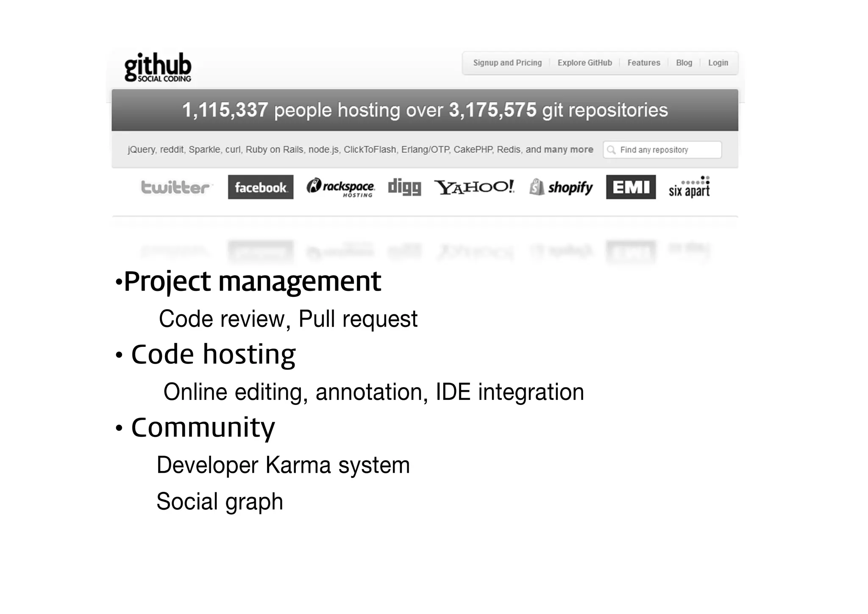Click the EMI logo

click(631, 187)
